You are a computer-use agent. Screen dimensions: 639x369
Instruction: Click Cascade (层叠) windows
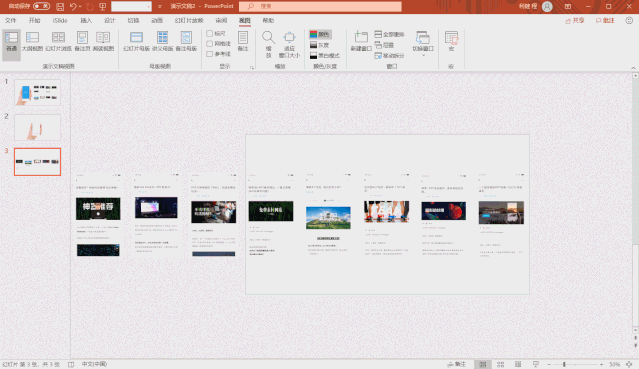click(x=384, y=45)
